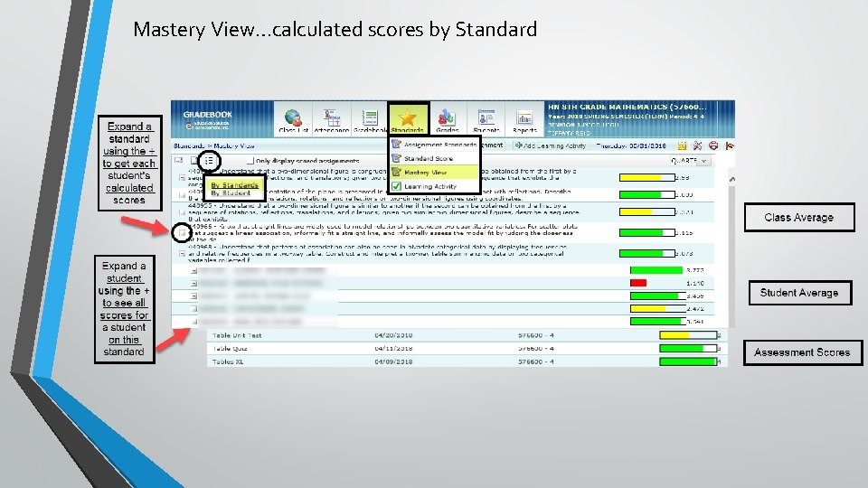Collapse standard 440968 on patterns of association
The height and width of the screenshot is (488, 868).
click(x=182, y=254)
